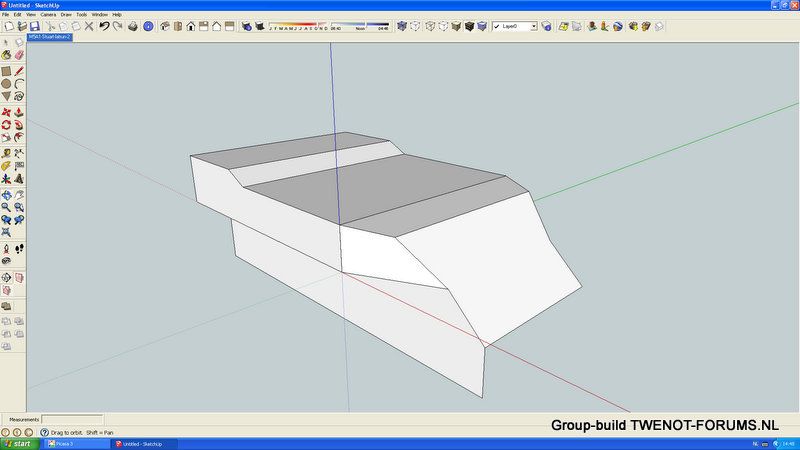Screen dimensions: 800x450
Task: Select the Select arrow tool
Action: click(6, 42)
